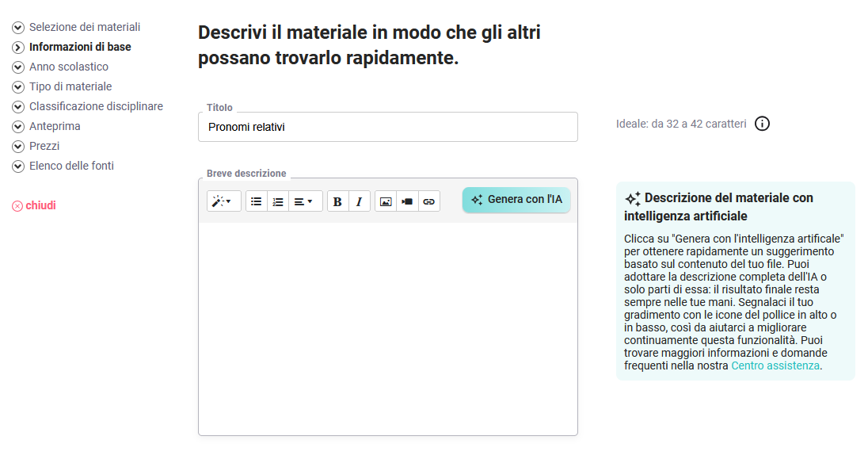The height and width of the screenshot is (463, 868).
Task: Insert a picture into the description
Action: 386,201
